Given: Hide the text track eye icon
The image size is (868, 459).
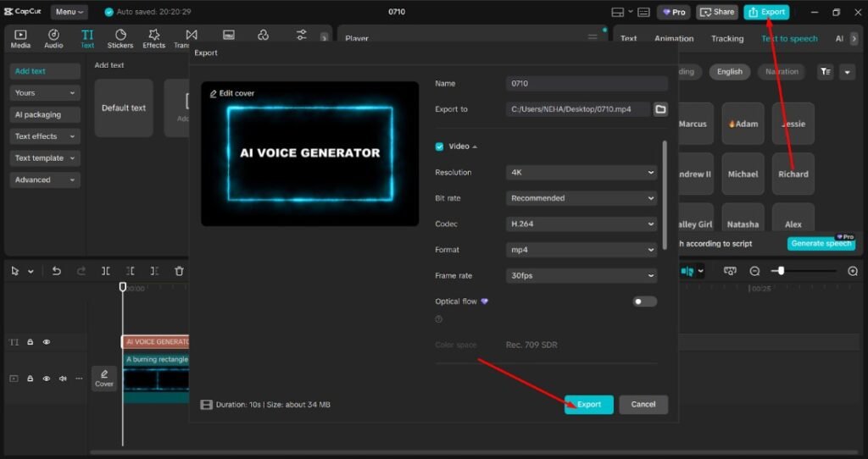Looking at the screenshot, I should coord(47,342).
